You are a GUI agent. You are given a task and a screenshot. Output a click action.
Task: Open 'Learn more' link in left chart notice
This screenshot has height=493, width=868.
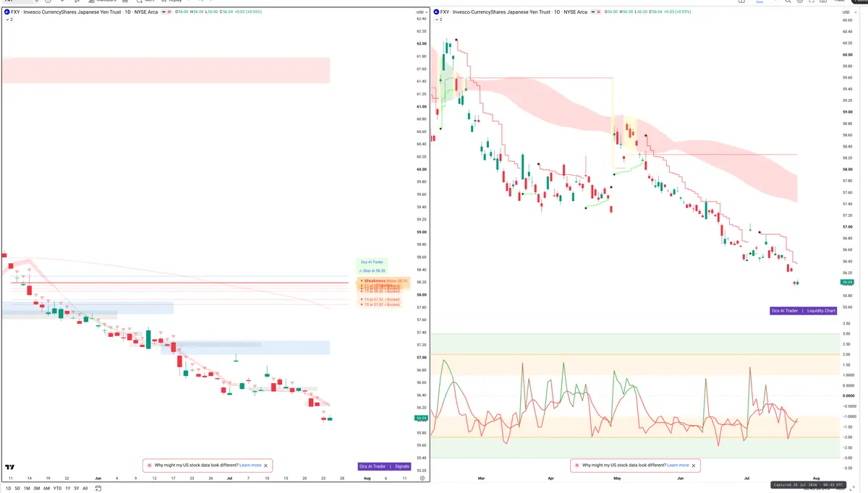click(x=250, y=466)
